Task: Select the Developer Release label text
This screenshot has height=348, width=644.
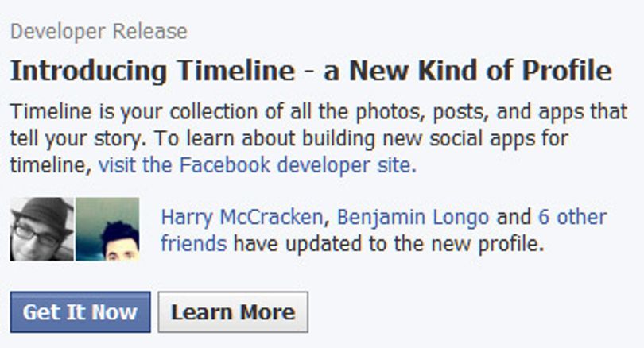Action: point(99,32)
